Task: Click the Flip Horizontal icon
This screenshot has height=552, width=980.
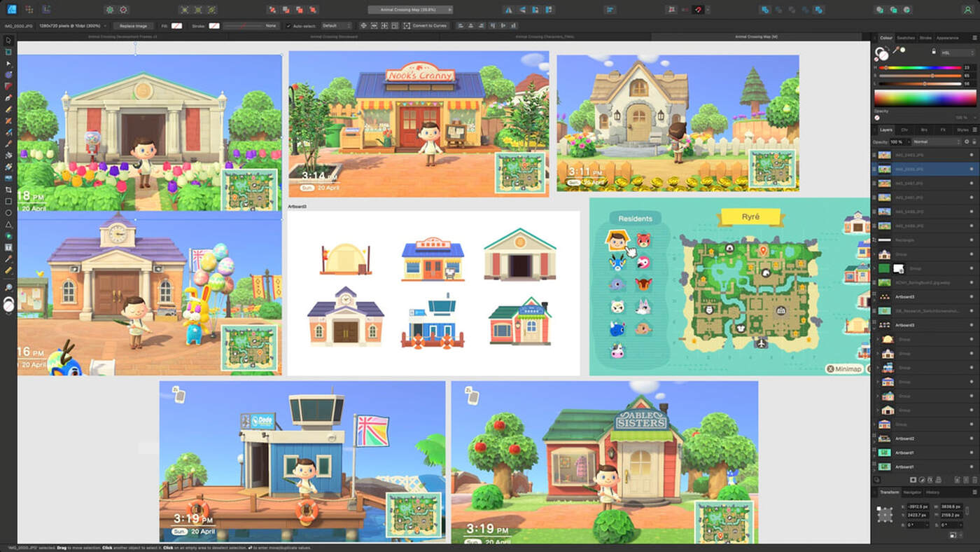Action: (x=509, y=10)
